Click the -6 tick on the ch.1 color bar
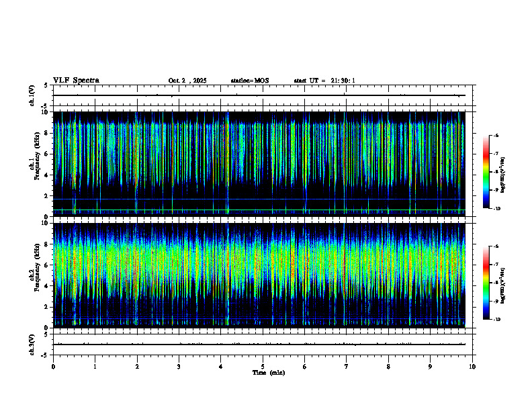 (496, 135)
